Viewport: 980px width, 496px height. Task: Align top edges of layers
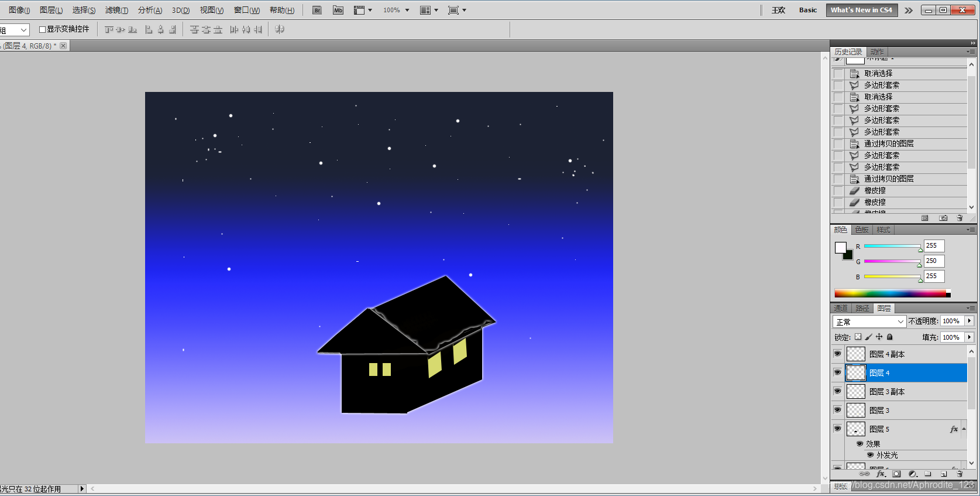[109, 29]
